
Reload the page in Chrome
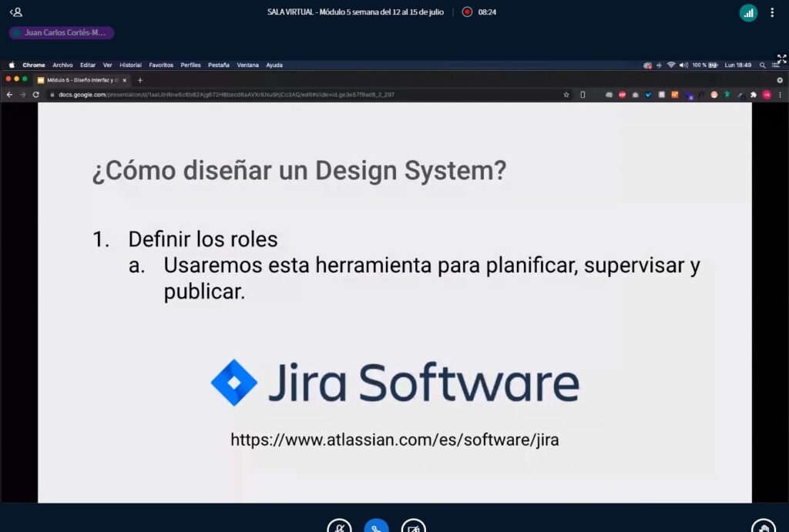pos(35,95)
